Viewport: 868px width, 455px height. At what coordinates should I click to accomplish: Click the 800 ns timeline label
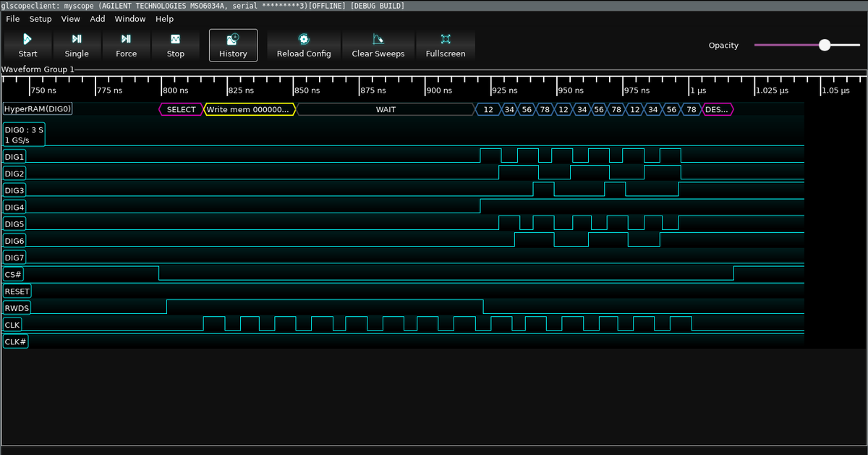175,90
